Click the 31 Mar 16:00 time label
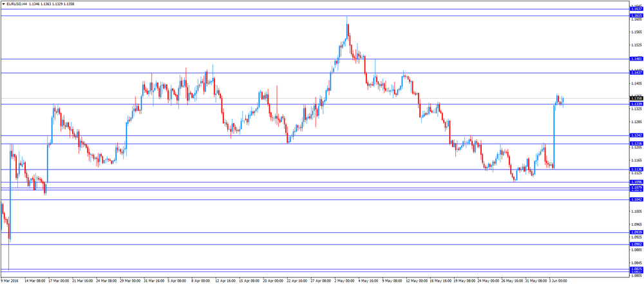This screenshot has width=644, height=285. click(x=154, y=282)
